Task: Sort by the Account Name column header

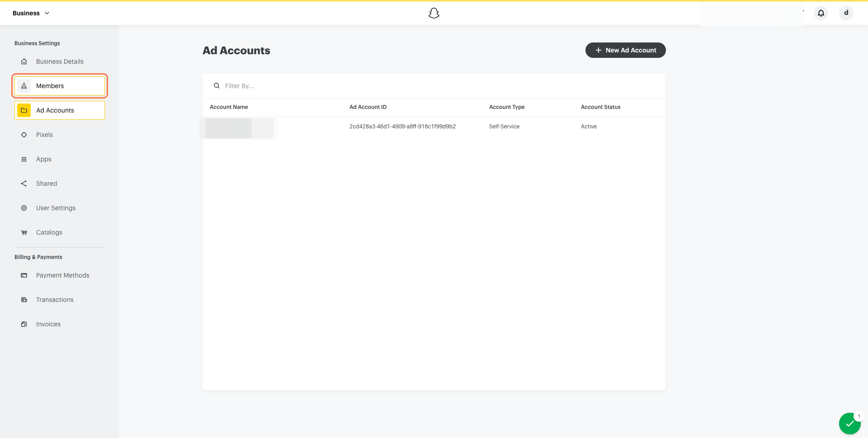Action: tap(229, 107)
